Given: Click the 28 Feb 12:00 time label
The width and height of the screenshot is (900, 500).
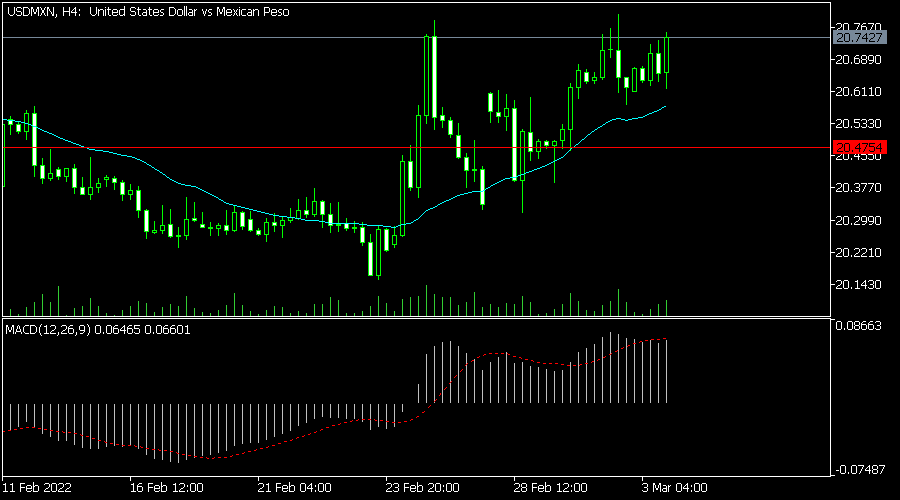Looking at the screenshot, I should (550, 488).
